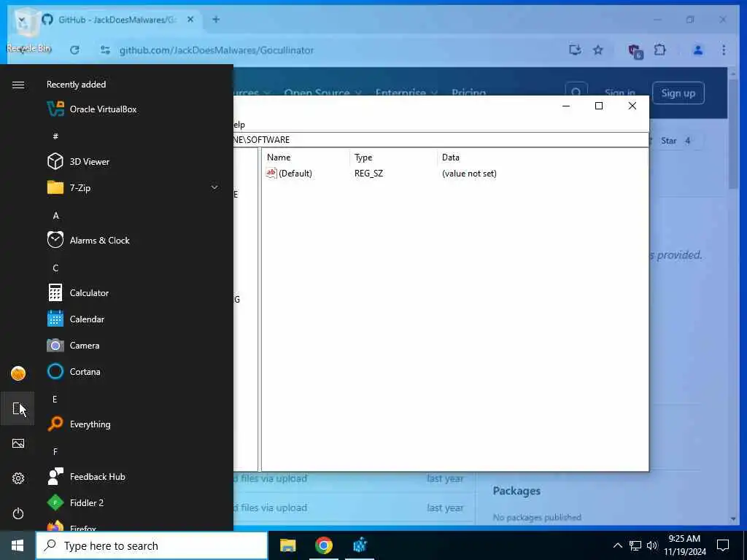Click the Windows Start button
Screen dimensions: 747x560
[18, 545]
